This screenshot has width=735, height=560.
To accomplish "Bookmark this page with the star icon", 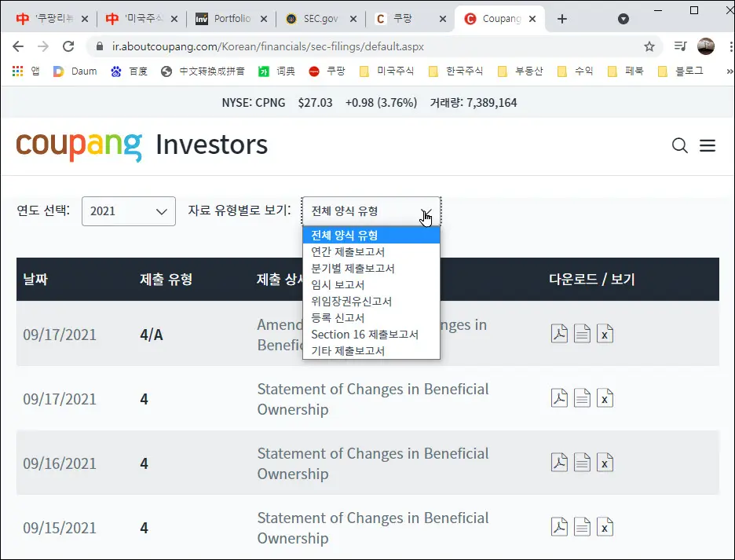I will tap(649, 46).
